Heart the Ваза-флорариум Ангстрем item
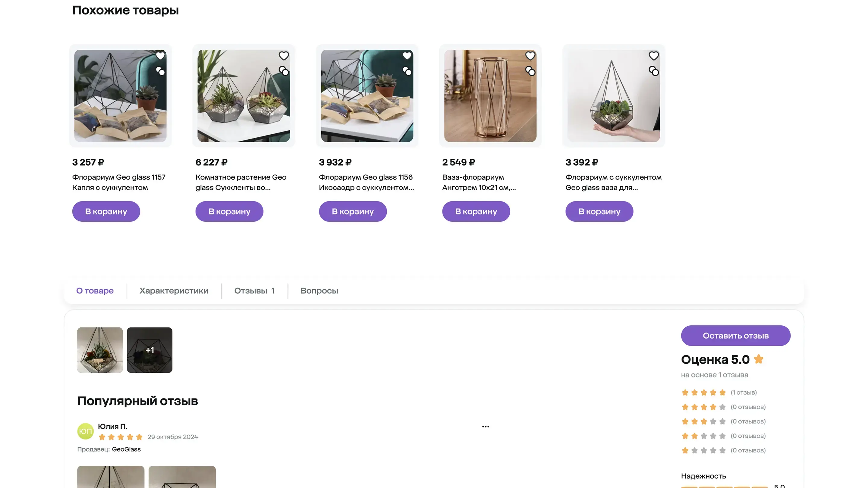 pyautogui.click(x=530, y=55)
